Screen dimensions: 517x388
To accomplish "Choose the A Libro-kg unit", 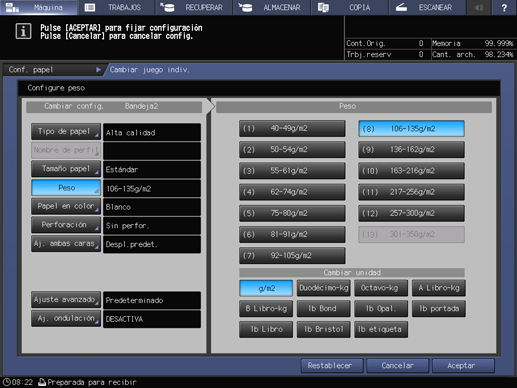I will pos(439,288).
